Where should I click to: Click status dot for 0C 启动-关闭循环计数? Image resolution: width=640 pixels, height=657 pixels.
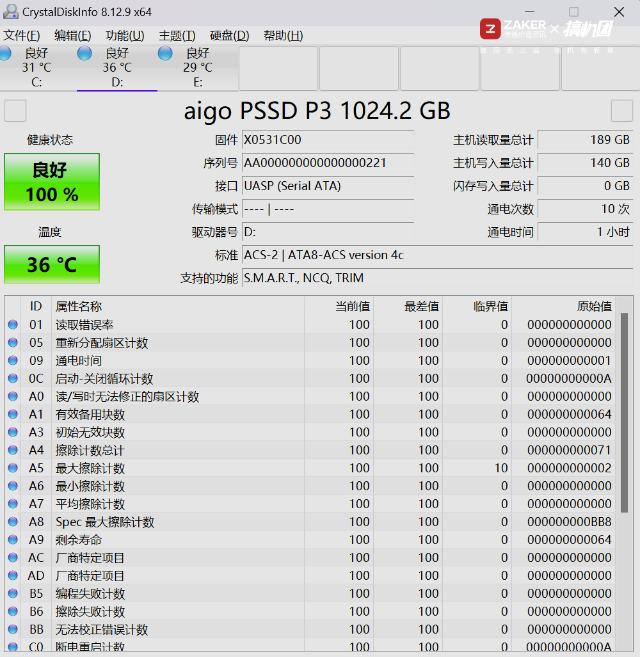click(13, 378)
